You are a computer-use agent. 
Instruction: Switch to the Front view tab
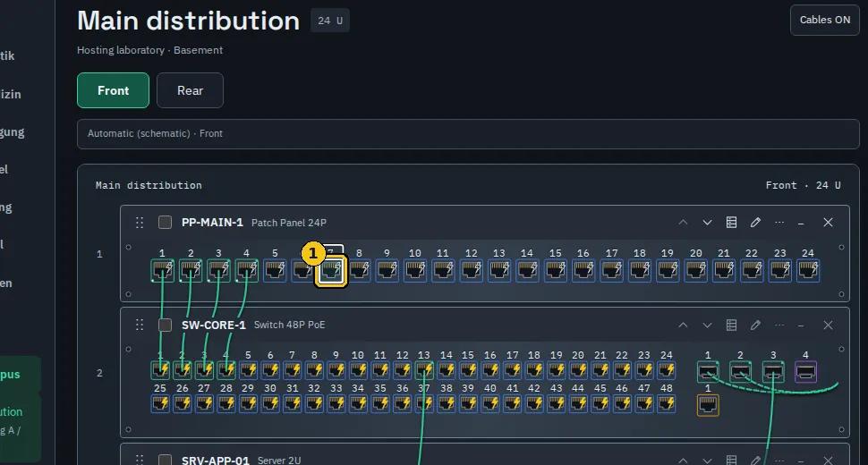(113, 90)
